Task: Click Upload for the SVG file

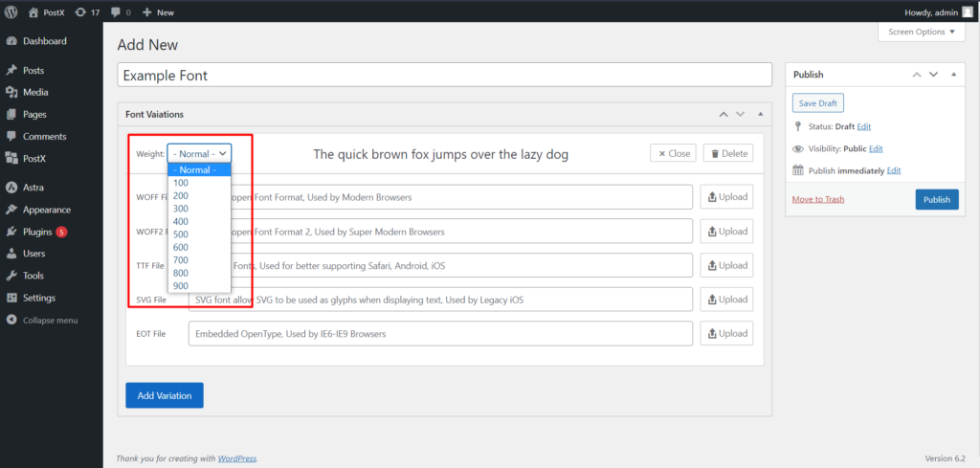Action: click(x=726, y=300)
